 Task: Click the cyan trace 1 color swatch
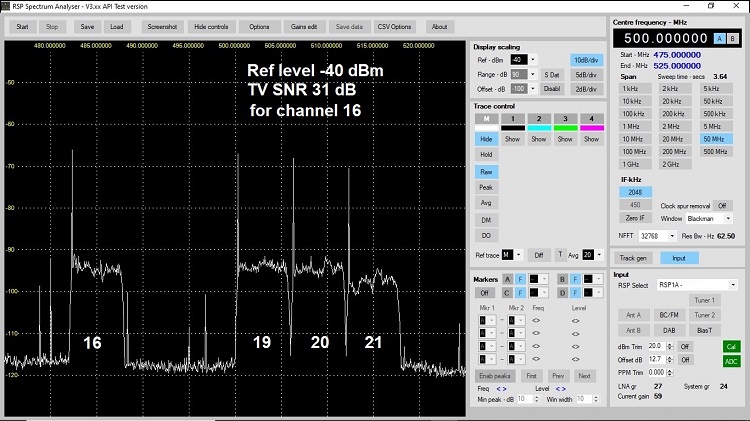point(538,128)
